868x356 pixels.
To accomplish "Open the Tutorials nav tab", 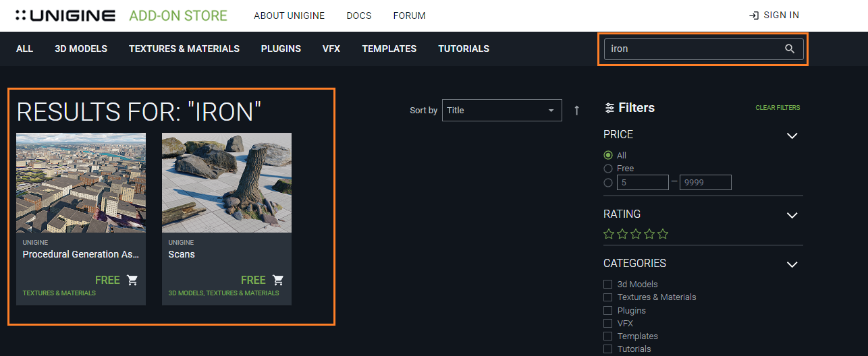I will [x=464, y=49].
